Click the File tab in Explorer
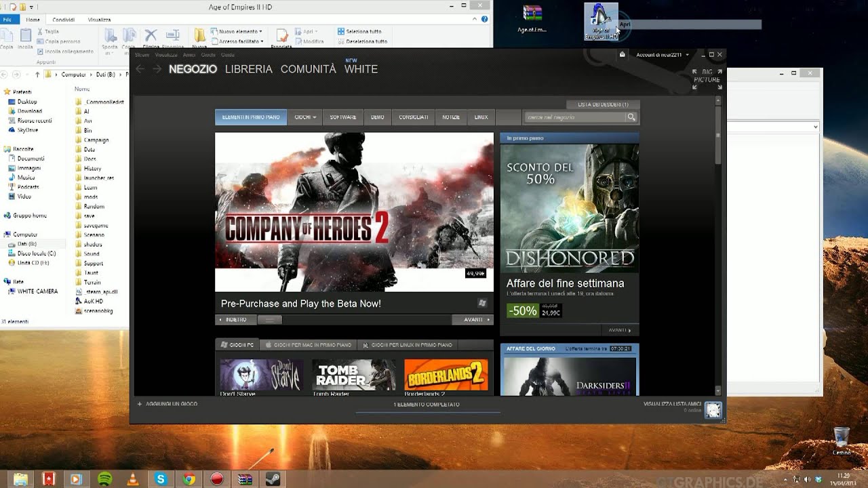 click(x=7, y=20)
